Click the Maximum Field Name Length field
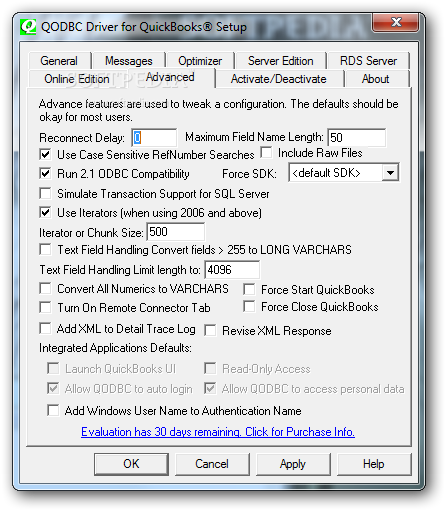The width and height of the screenshot is (446, 511). pyautogui.click(x=356, y=137)
